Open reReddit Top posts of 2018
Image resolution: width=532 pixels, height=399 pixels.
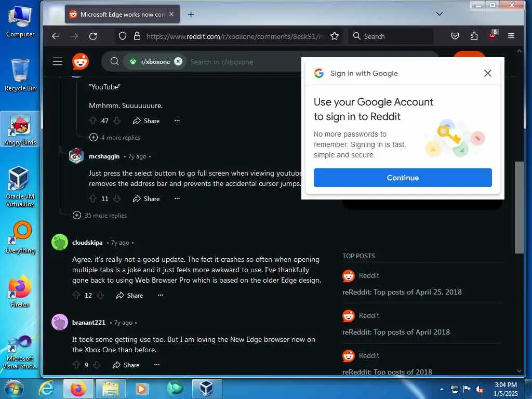click(387, 372)
